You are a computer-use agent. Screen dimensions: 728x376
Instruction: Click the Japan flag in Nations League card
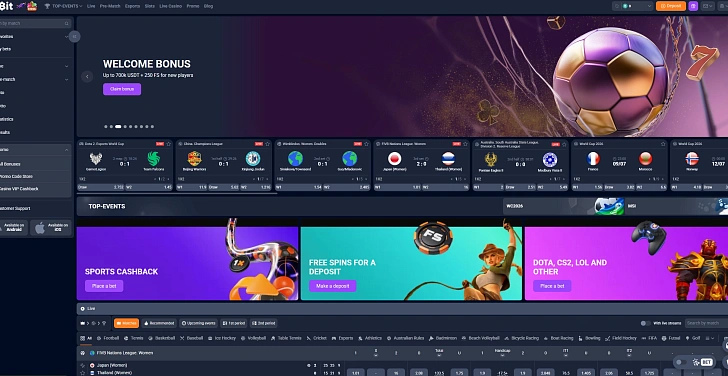394,159
